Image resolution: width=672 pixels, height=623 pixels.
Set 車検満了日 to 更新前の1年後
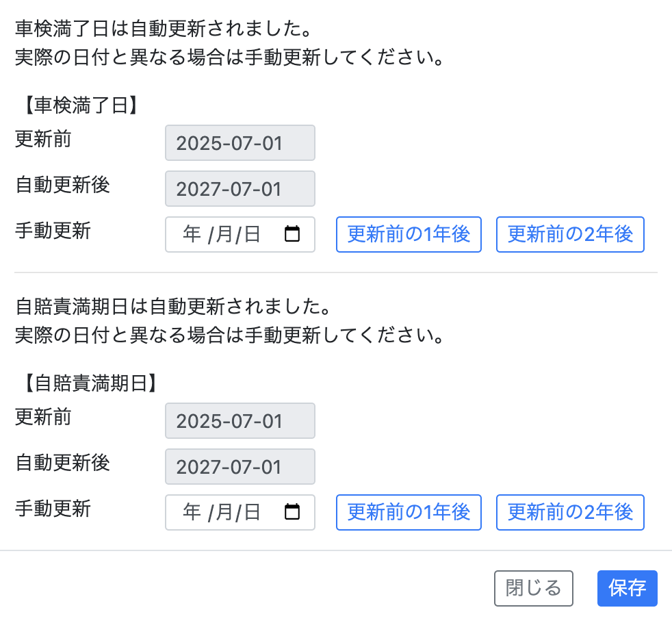pyautogui.click(x=409, y=235)
